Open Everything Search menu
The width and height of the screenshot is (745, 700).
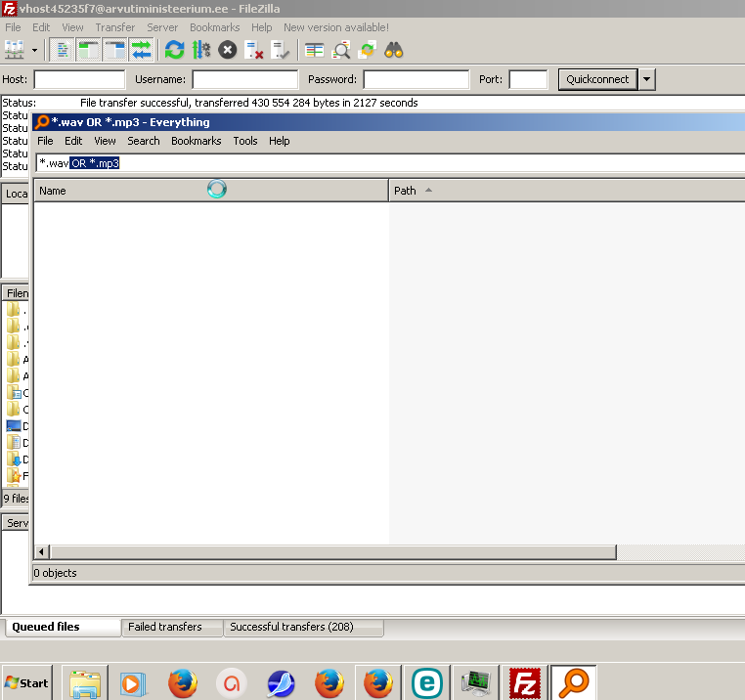point(144,141)
